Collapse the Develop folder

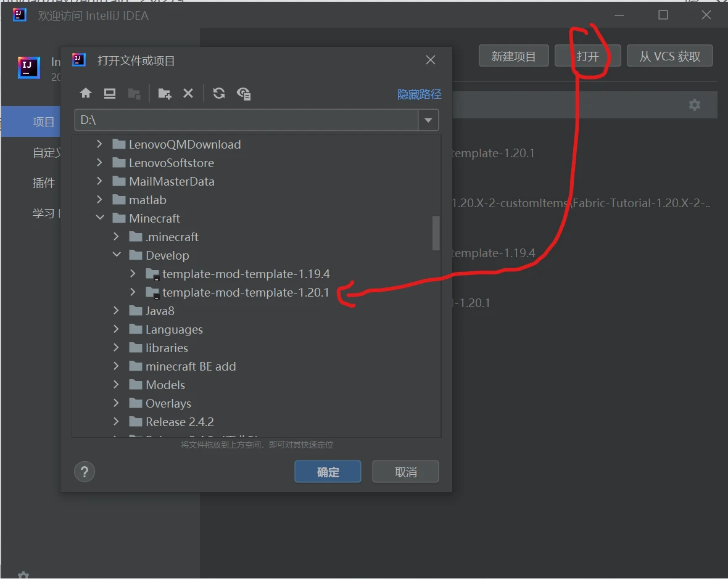tap(117, 255)
